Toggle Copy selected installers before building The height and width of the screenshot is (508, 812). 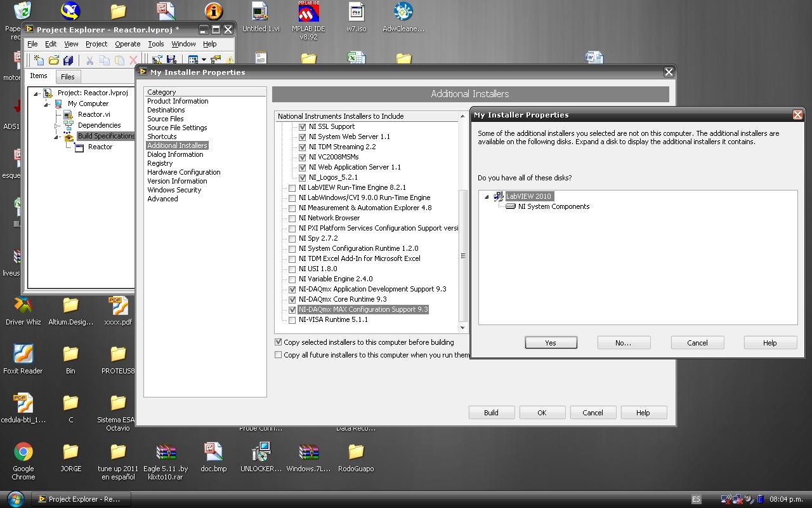pyautogui.click(x=278, y=342)
